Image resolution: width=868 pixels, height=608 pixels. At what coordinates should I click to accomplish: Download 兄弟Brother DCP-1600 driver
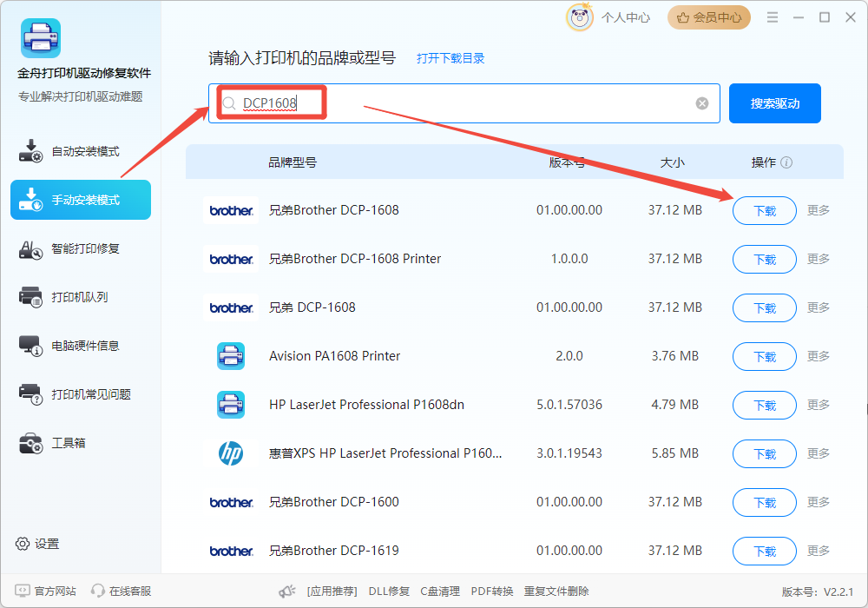(765, 502)
